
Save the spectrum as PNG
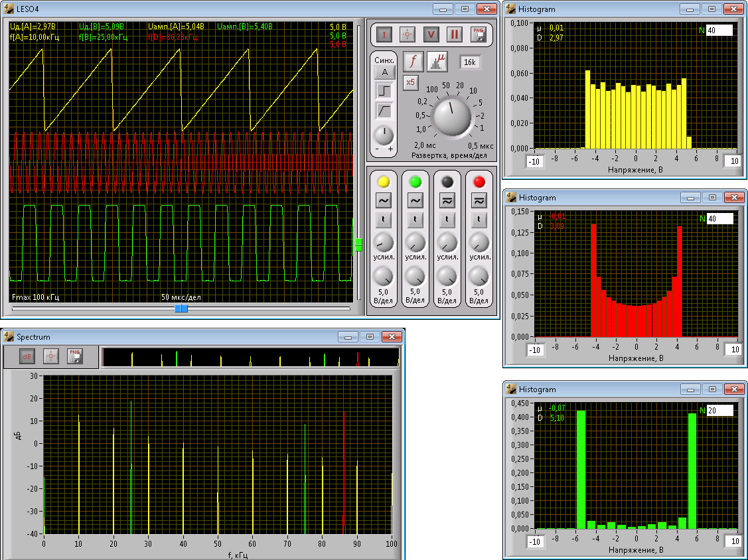click(75, 356)
